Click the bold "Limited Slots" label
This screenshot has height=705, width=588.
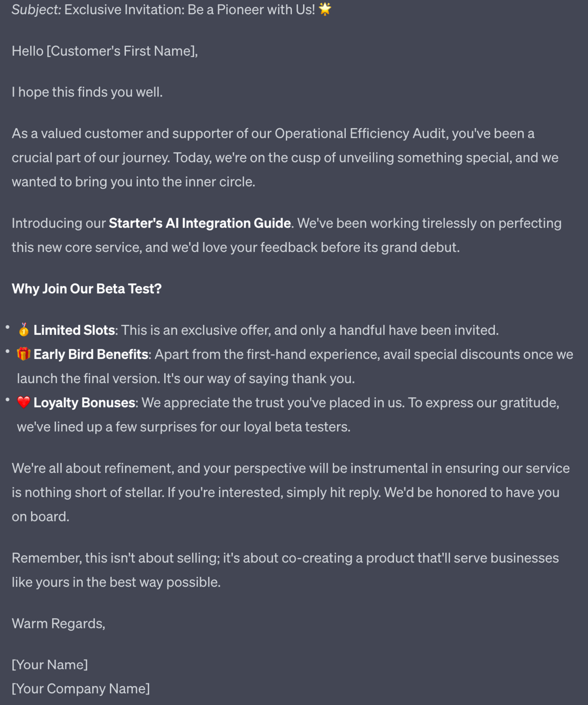(74, 330)
